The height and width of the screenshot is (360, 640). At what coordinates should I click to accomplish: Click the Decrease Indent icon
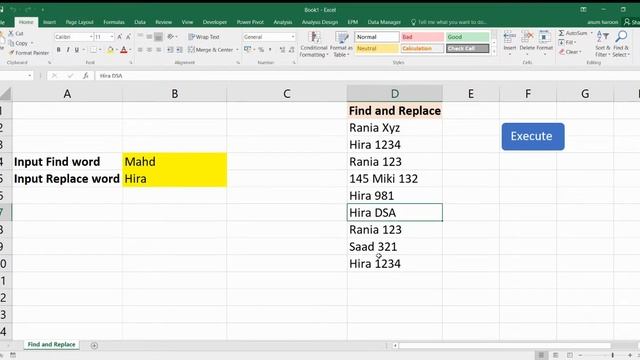(170, 50)
